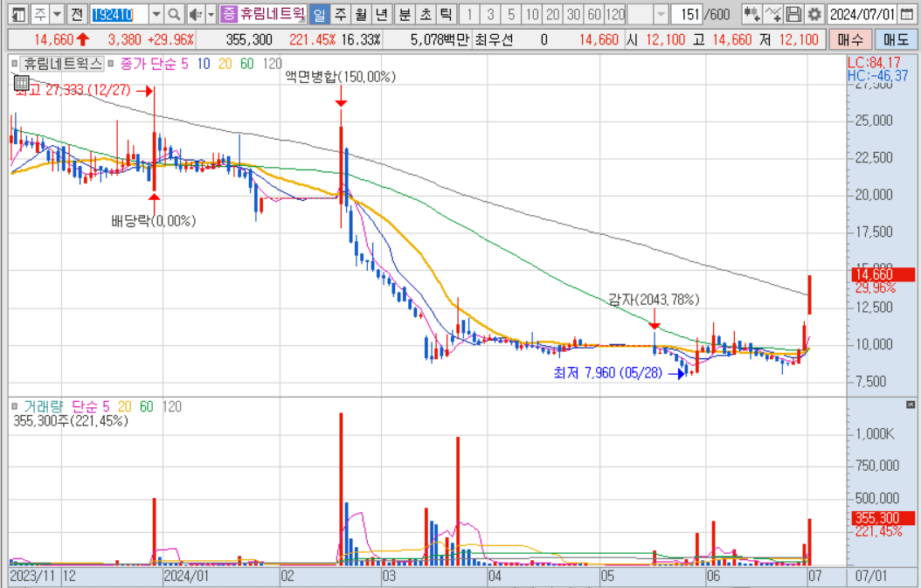Click the save floppy disk icon
Viewport: 921px width, 588px height.
793,14
